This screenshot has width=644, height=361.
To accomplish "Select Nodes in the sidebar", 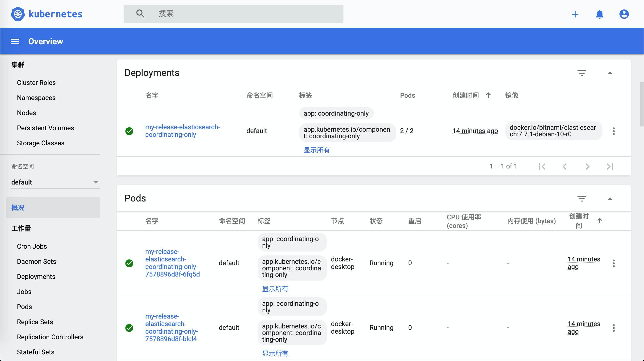I will tap(26, 113).
